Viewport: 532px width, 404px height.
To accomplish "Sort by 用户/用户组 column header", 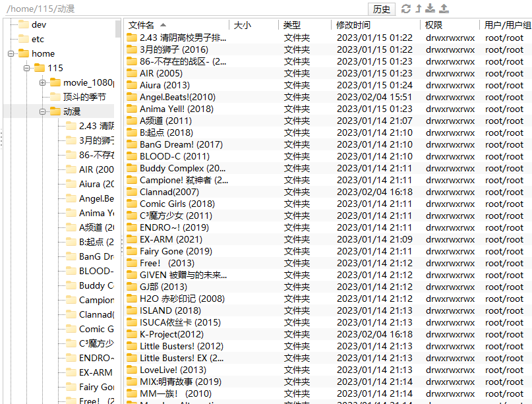I will (506, 25).
